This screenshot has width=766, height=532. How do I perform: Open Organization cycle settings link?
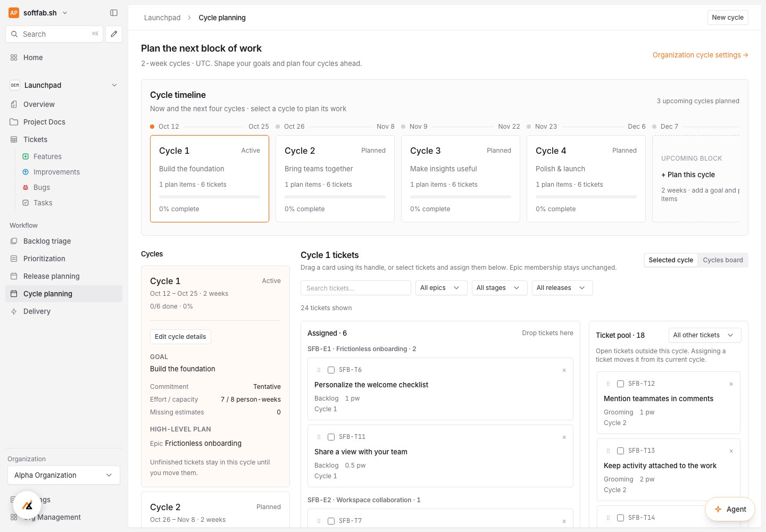click(x=700, y=55)
